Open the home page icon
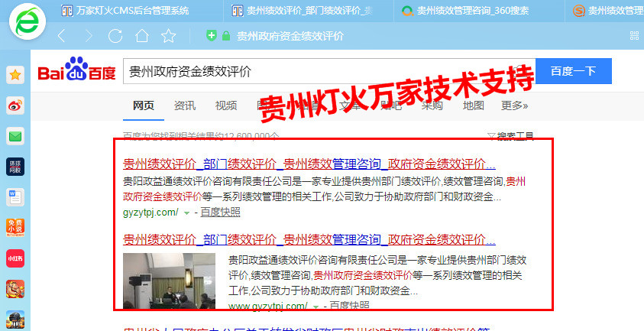Screen dimensions: 644x331 coord(142,36)
